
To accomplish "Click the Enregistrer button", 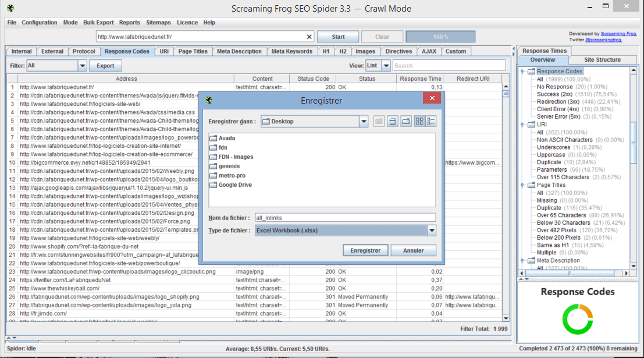I will tap(365, 250).
